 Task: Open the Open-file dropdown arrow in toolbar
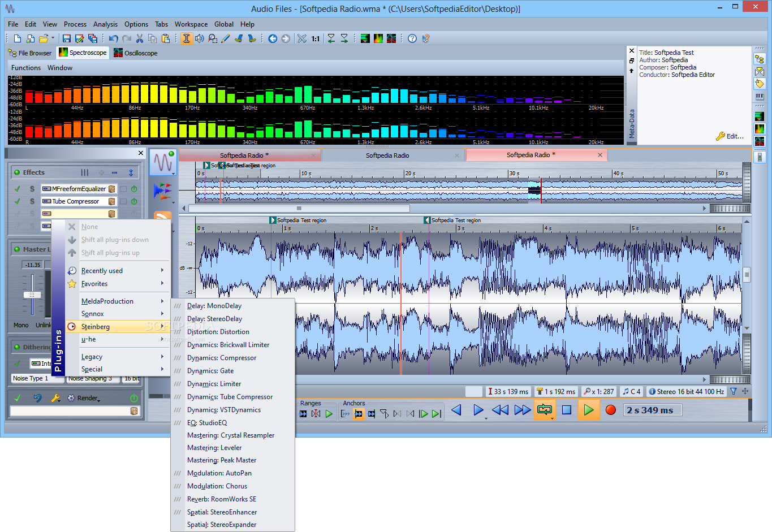tap(53, 38)
